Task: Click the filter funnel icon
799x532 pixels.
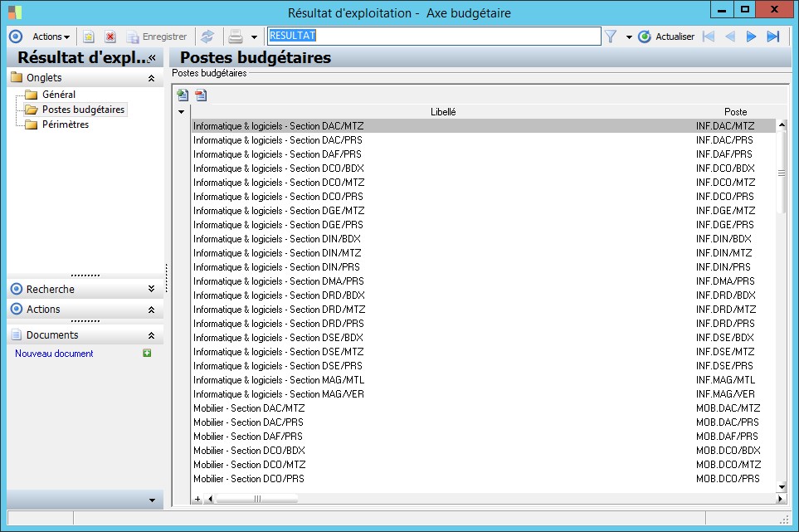Action: [x=611, y=37]
